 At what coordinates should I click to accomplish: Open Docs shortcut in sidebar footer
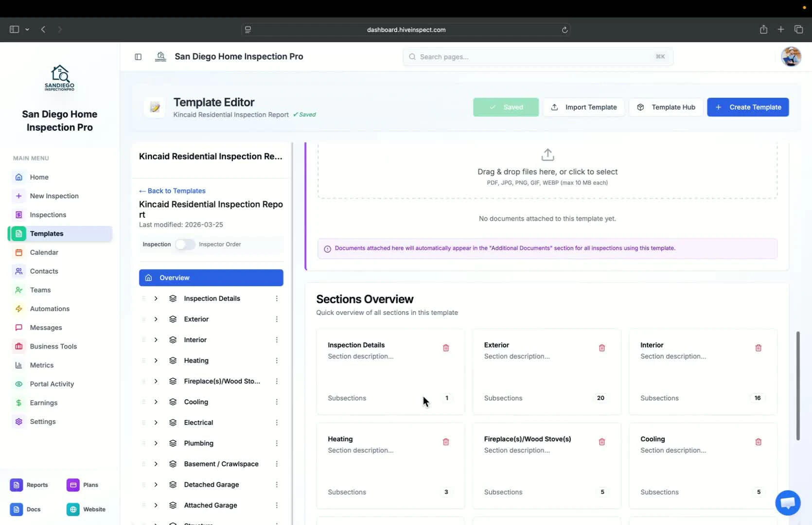click(25, 509)
